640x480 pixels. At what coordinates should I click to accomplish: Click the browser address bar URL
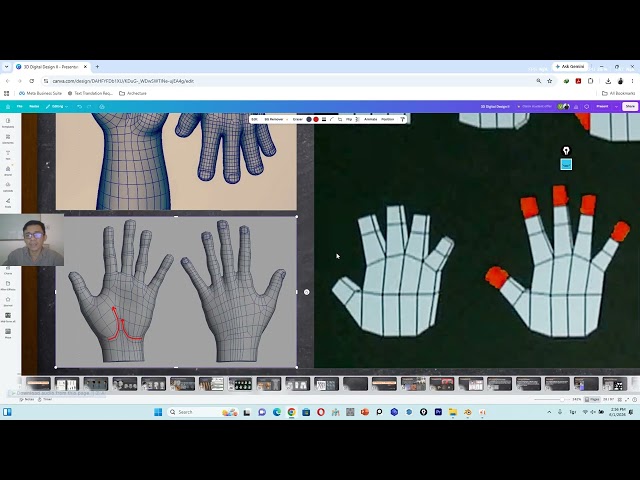coord(123,81)
